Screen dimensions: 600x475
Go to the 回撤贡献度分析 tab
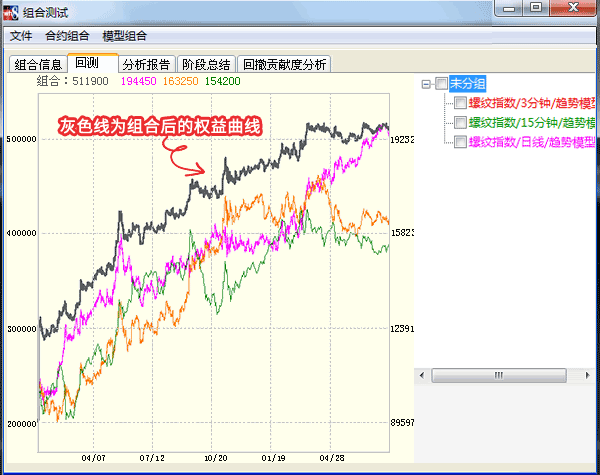[284, 65]
